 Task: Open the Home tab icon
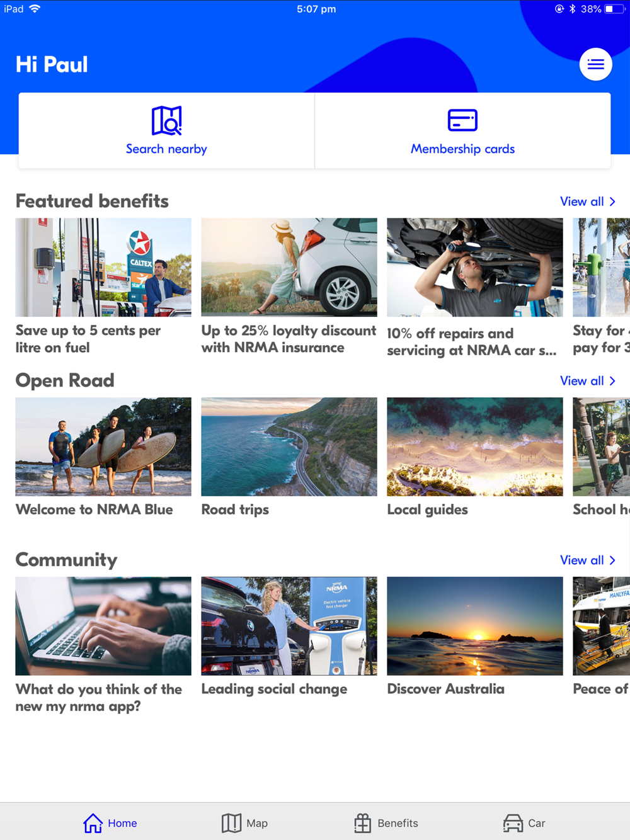click(93, 822)
